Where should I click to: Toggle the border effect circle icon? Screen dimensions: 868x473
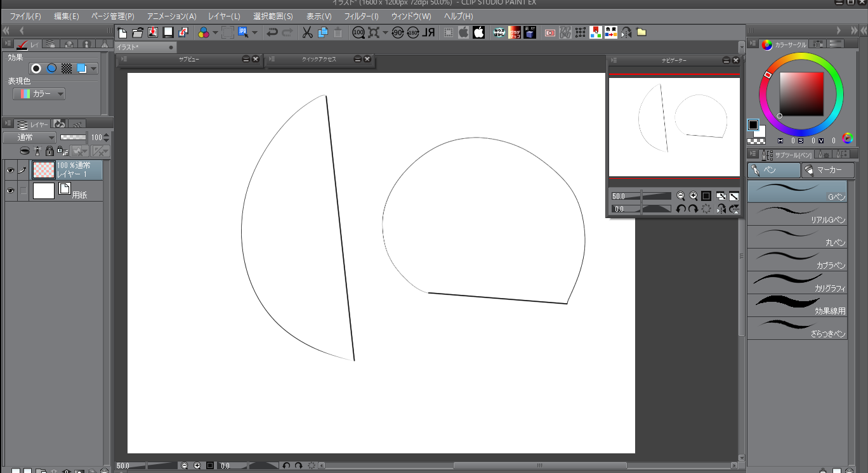point(37,68)
